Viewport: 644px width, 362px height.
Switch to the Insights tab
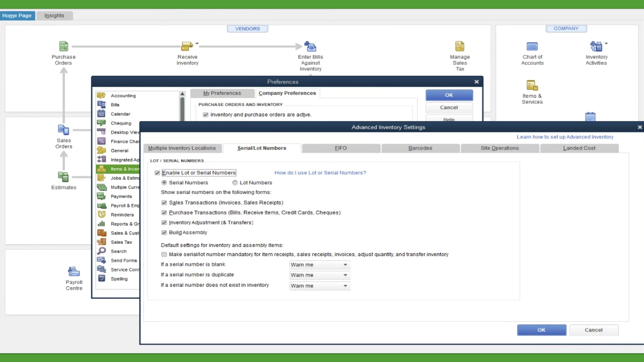tap(54, 15)
